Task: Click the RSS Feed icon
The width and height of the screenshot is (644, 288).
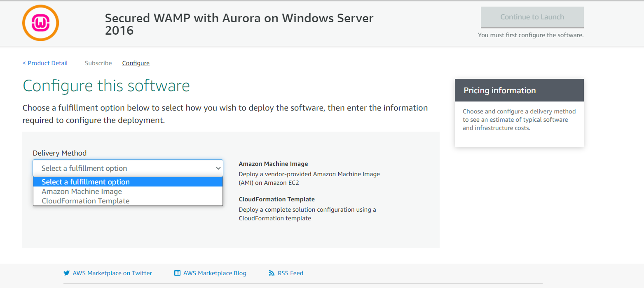Action: [272, 273]
